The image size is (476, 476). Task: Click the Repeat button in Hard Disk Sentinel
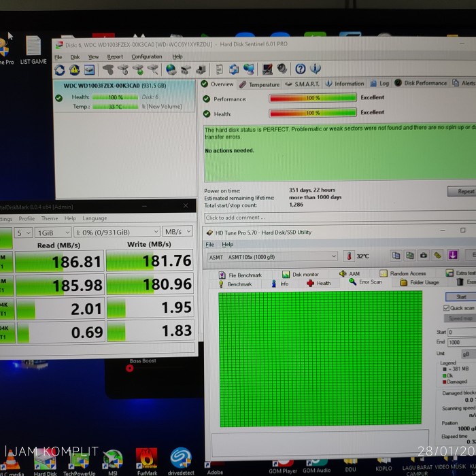click(x=462, y=192)
